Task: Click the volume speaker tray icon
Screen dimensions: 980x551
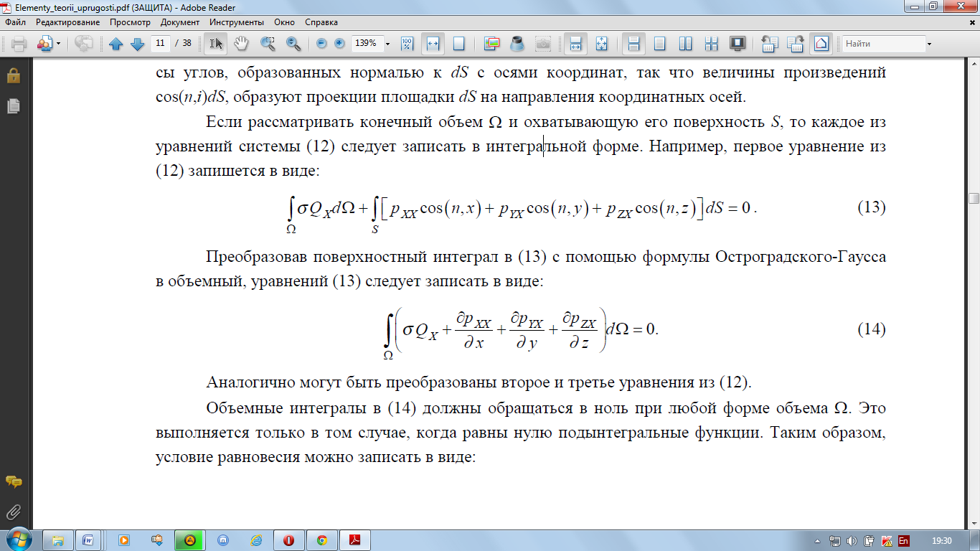Action: point(852,540)
